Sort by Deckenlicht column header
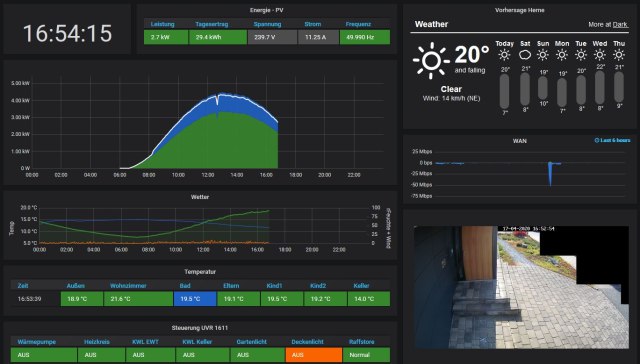Screen dimensions: 640x364 pyautogui.click(x=307, y=342)
